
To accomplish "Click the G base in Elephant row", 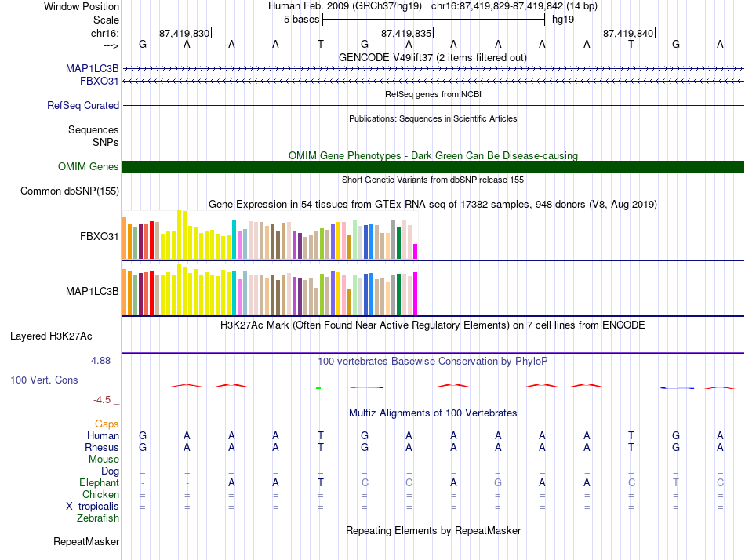I will click(x=497, y=482).
